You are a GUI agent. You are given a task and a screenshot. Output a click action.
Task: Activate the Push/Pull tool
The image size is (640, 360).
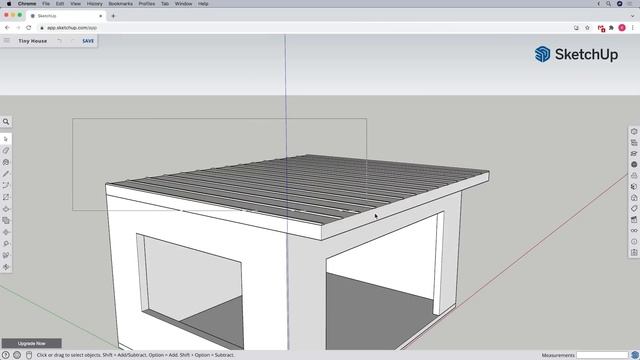(6, 209)
